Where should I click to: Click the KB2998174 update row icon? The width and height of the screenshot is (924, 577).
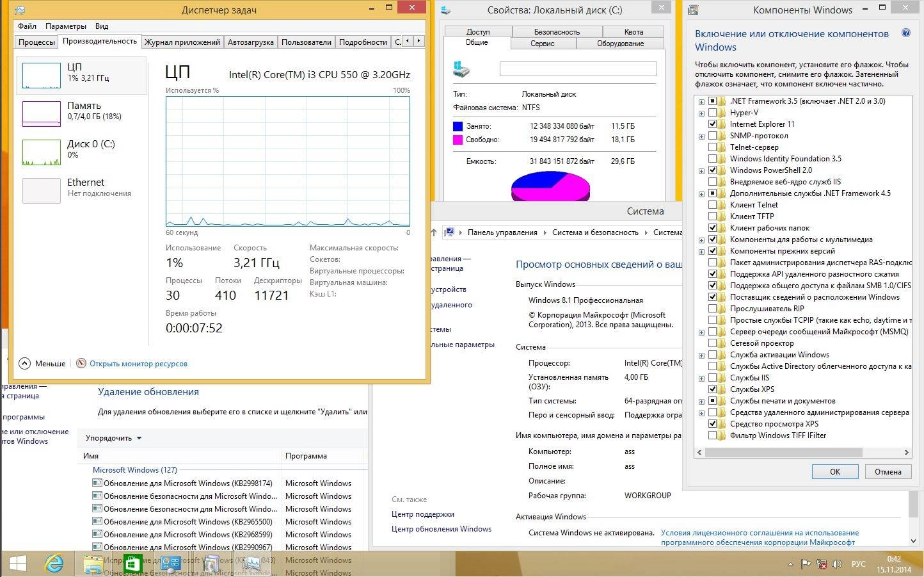coord(97,483)
